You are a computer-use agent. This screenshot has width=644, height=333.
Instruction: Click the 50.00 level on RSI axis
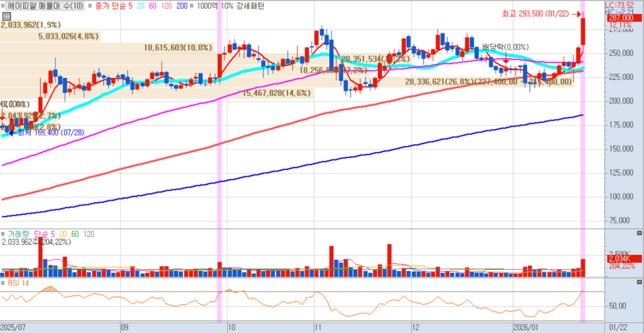coord(617,306)
